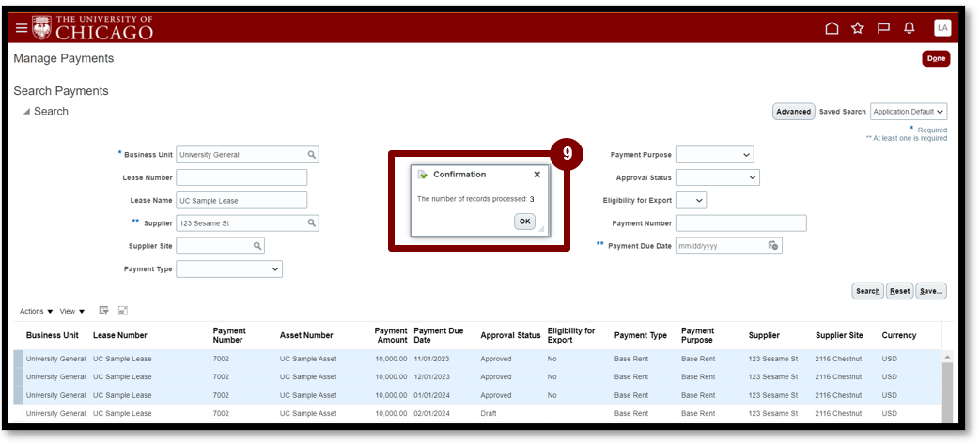
Task: Select row with due date 11/01/2023
Action: pyautogui.click(x=477, y=360)
